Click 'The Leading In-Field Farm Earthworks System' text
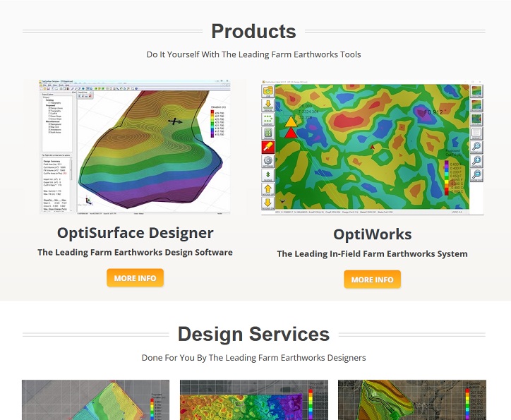511x420 pixels. coord(372,254)
